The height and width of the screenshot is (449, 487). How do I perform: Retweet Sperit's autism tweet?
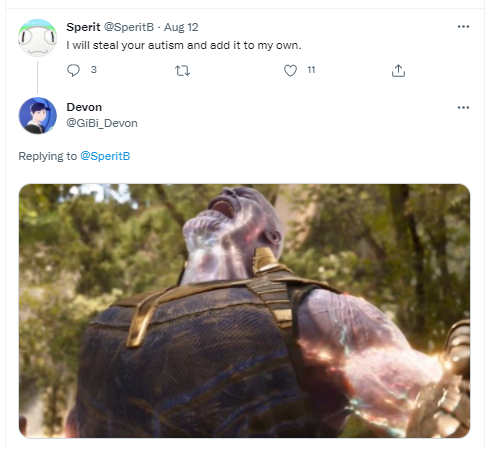182,71
